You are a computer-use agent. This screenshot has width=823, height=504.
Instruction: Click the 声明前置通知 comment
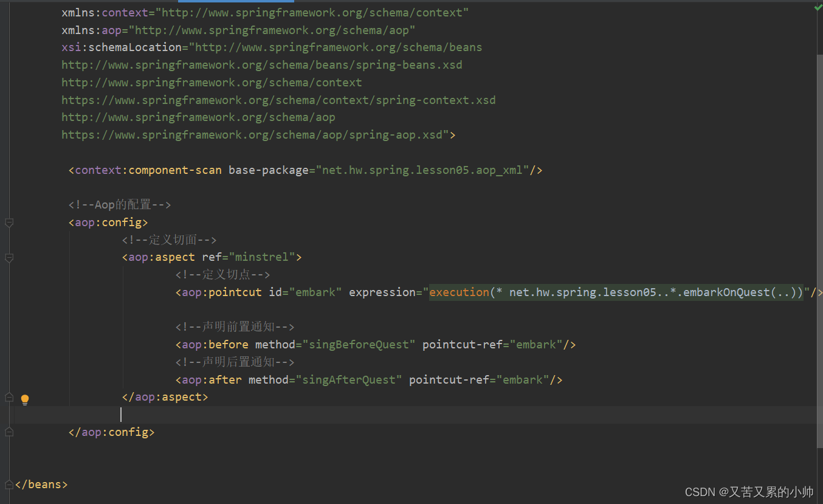click(235, 327)
